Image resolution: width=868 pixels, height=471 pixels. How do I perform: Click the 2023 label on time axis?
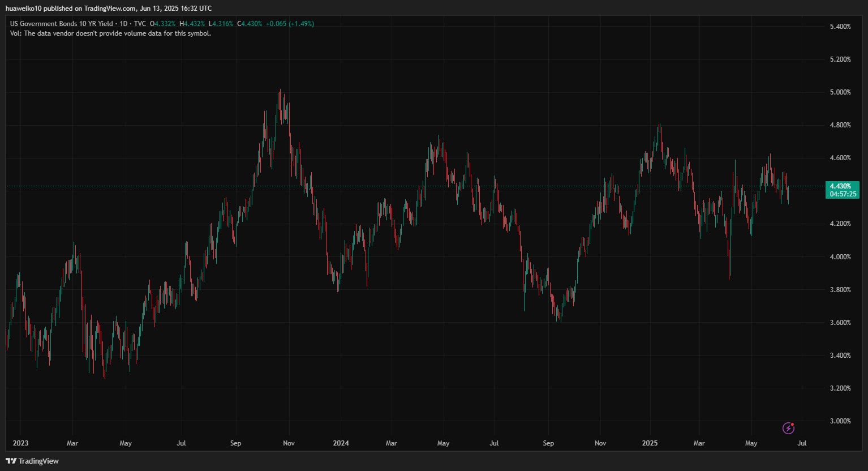(x=20, y=443)
